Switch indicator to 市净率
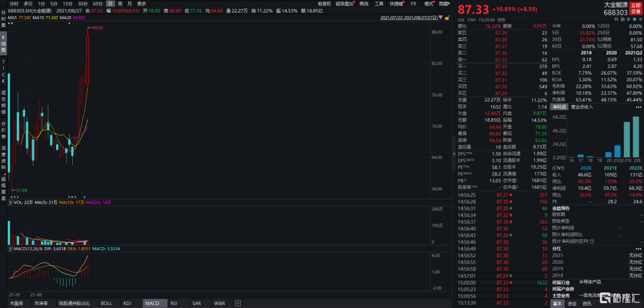The width and height of the screenshot is (644, 308). [x=41, y=303]
